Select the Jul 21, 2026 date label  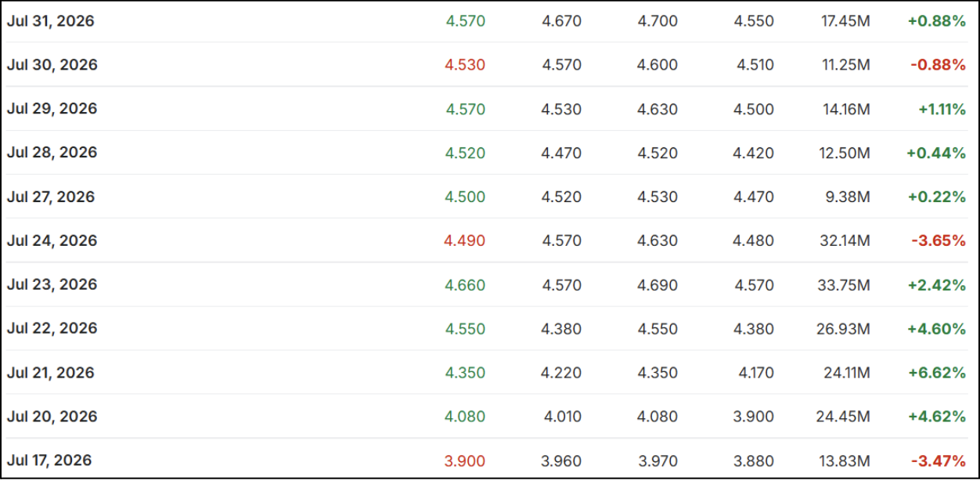(50, 372)
